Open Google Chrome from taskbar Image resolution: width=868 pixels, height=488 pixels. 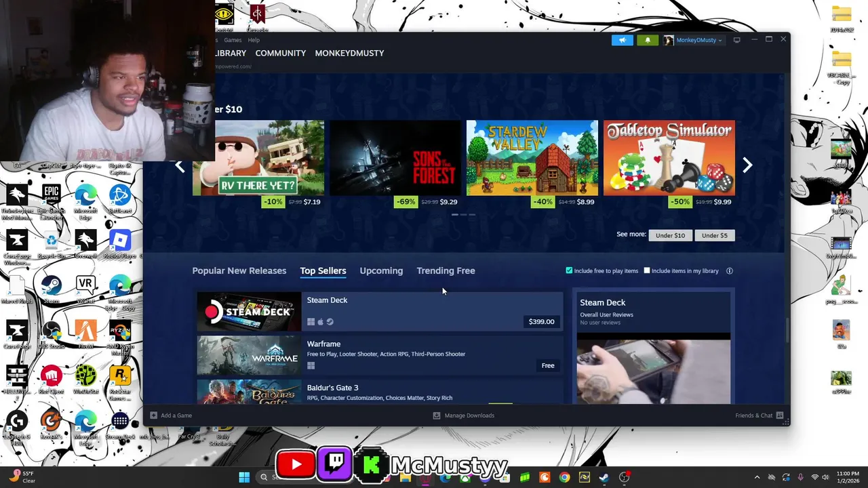click(564, 477)
